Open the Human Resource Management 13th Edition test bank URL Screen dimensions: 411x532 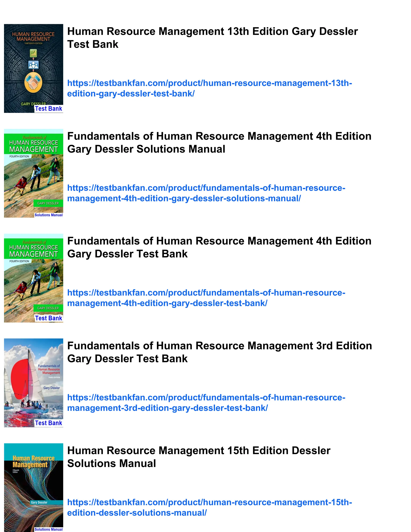tap(209, 88)
